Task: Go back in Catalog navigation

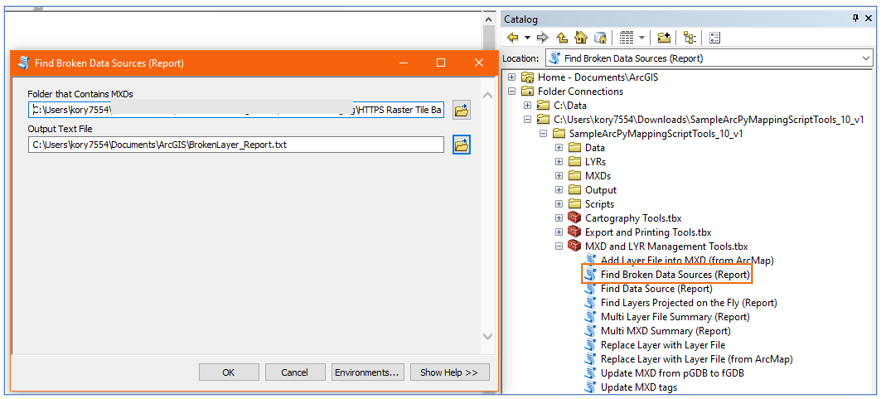Action: click(x=512, y=38)
